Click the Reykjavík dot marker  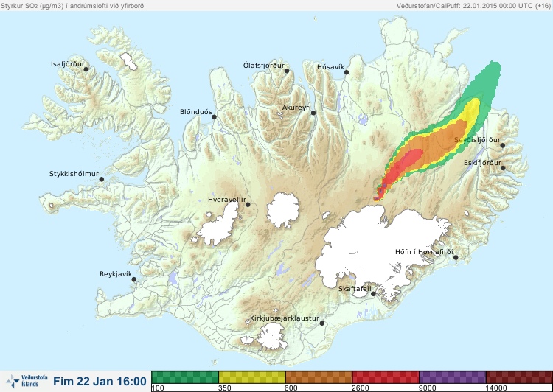tap(134, 279)
